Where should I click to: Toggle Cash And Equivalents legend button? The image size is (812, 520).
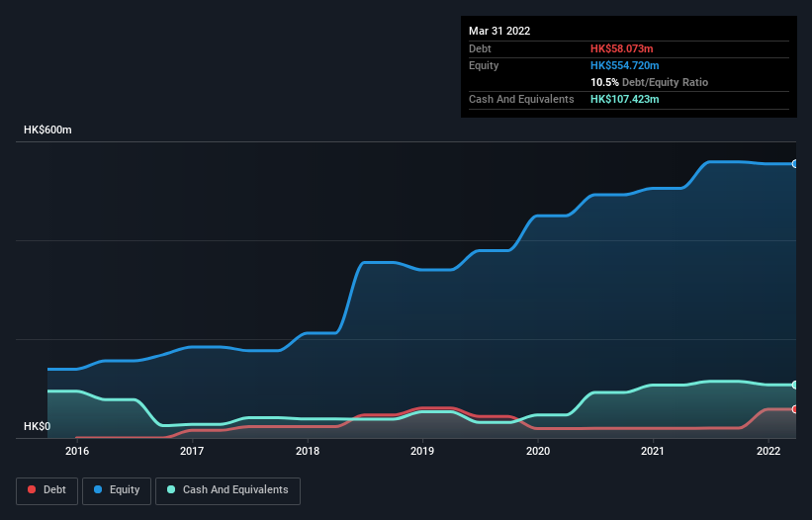point(227,490)
